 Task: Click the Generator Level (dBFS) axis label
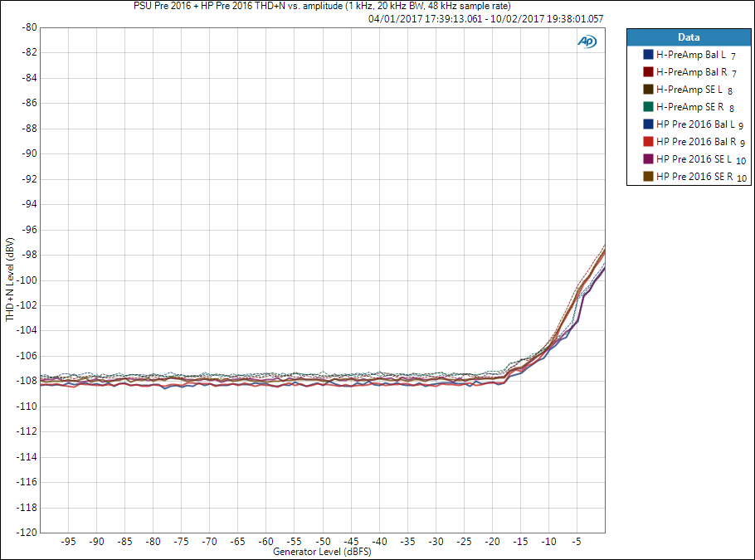(322, 552)
